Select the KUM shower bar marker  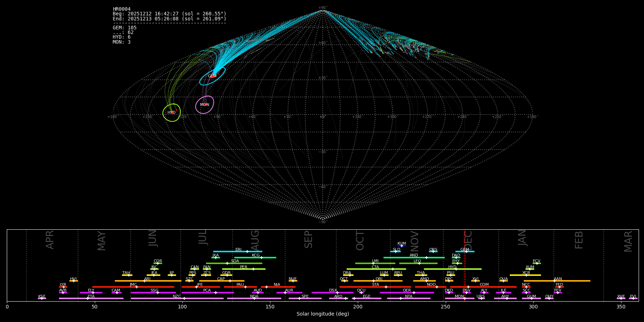[x=402, y=246]
